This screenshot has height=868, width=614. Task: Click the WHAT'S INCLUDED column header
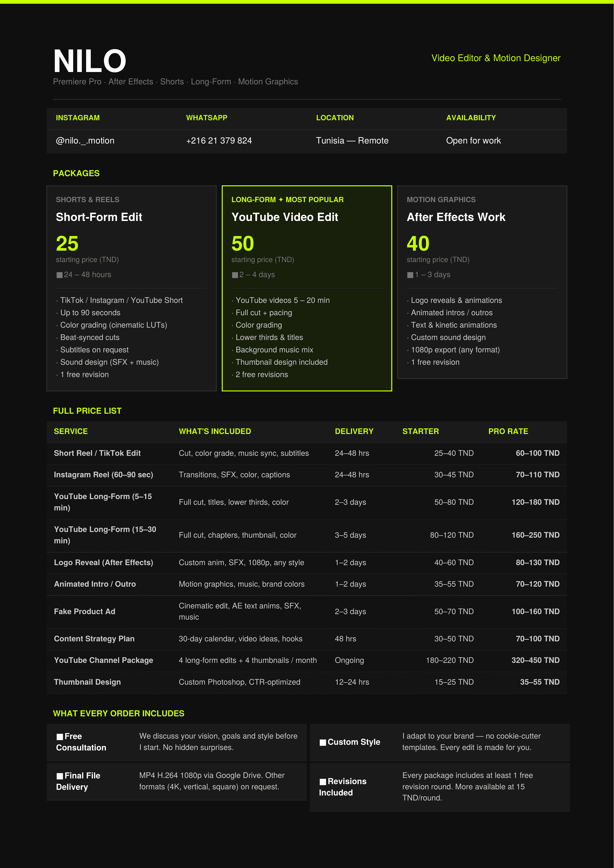coord(215,431)
